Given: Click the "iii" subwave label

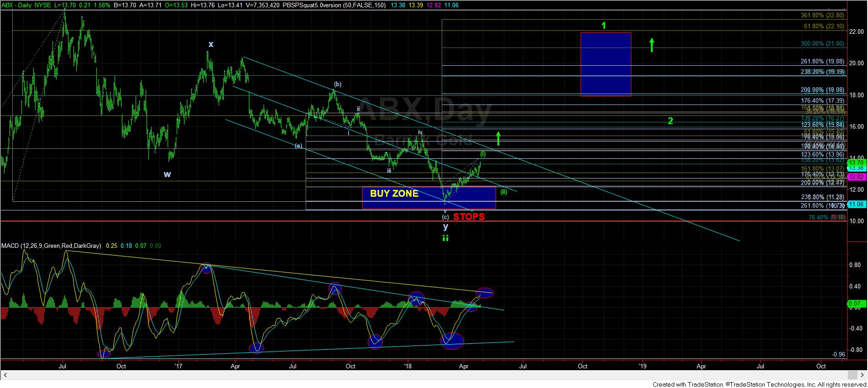Looking at the screenshot, I should [x=389, y=170].
